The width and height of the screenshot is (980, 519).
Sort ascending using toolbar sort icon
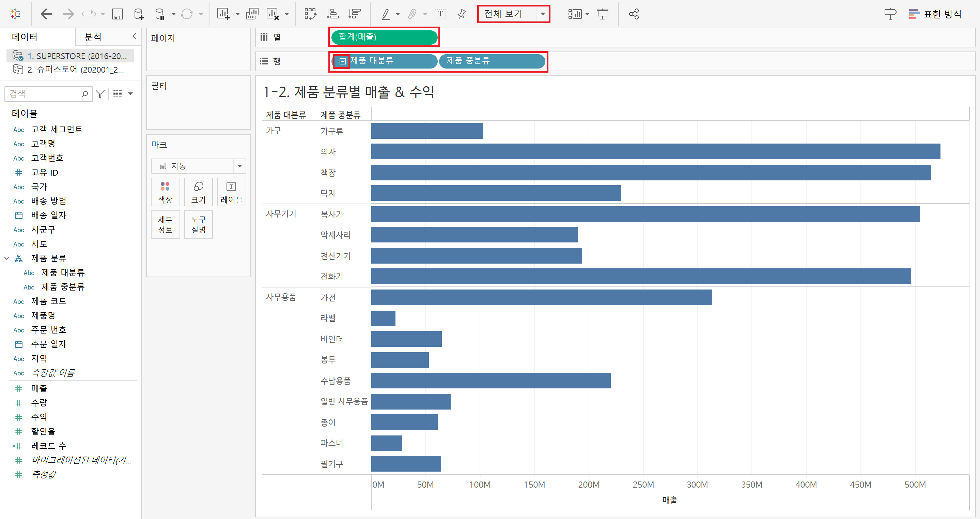[x=332, y=14]
